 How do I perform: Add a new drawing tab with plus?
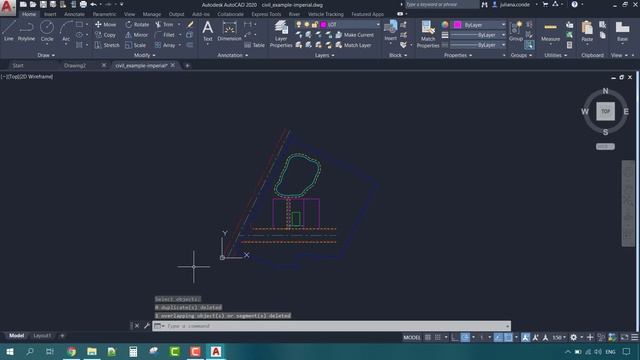pyautogui.click(x=187, y=65)
